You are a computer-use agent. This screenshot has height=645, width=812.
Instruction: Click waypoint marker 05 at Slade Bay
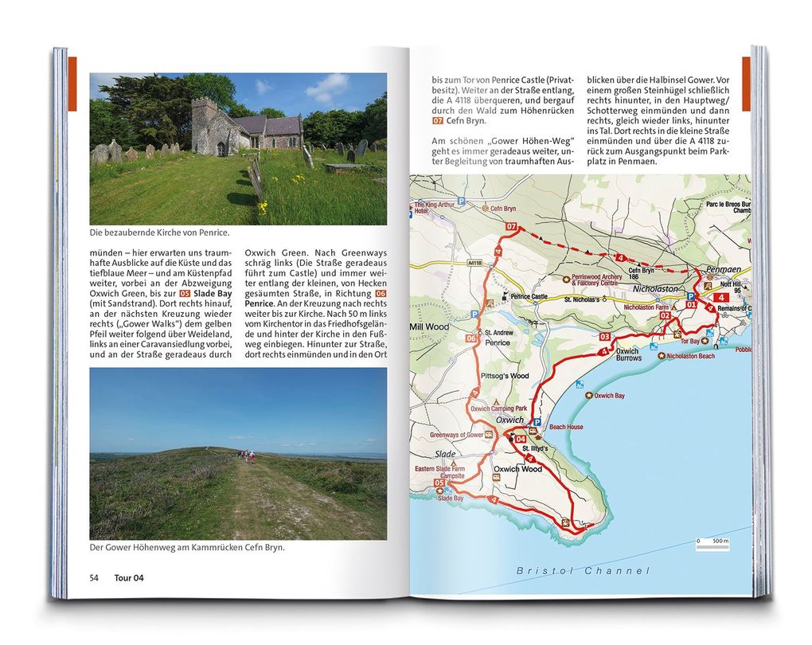click(439, 483)
